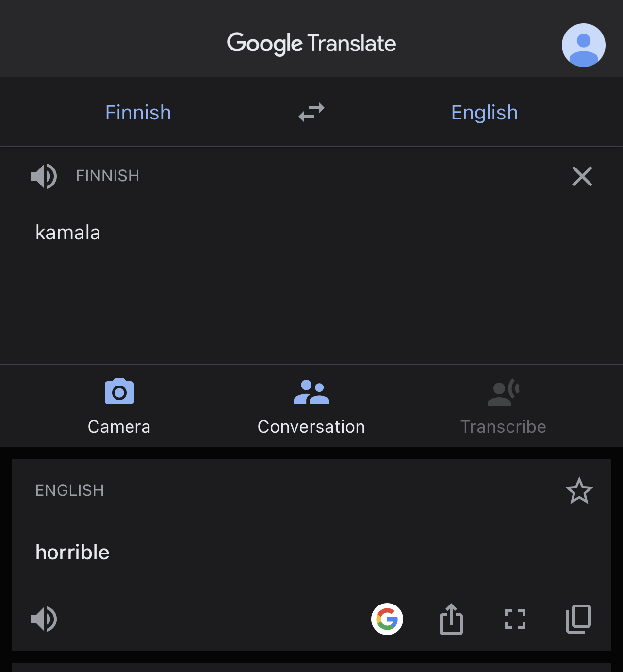Open Camera translation
Viewport: 623px width, 672px height.
point(119,391)
